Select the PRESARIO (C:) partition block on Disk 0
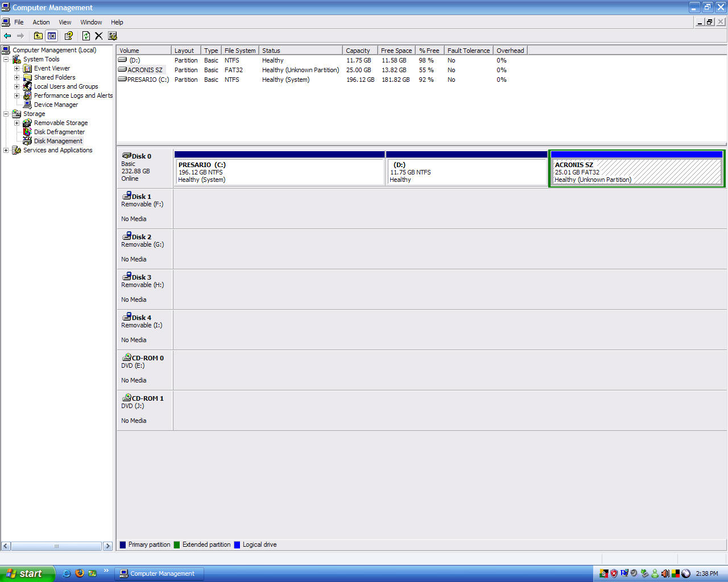This screenshot has width=728, height=582. click(279, 168)
